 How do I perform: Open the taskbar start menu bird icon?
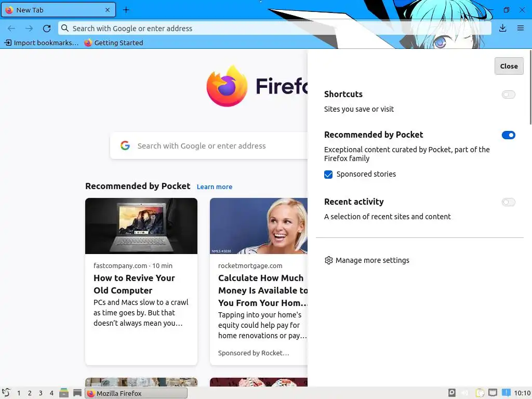point(6,393)
